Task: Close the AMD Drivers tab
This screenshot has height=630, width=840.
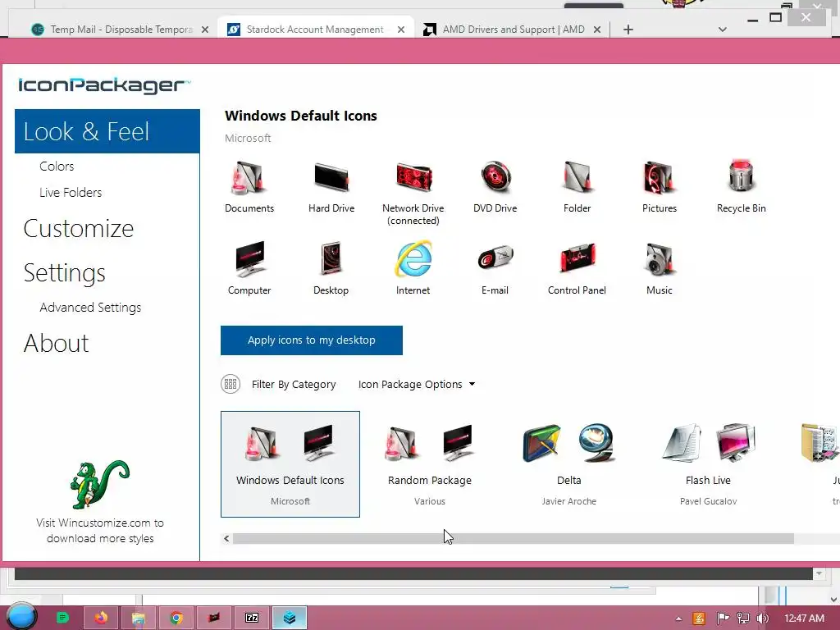Action: [x=597, y=30]
